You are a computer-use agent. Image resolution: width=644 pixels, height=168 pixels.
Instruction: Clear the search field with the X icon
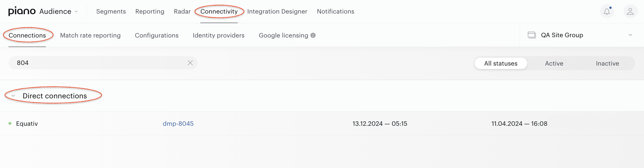point(190,63)
